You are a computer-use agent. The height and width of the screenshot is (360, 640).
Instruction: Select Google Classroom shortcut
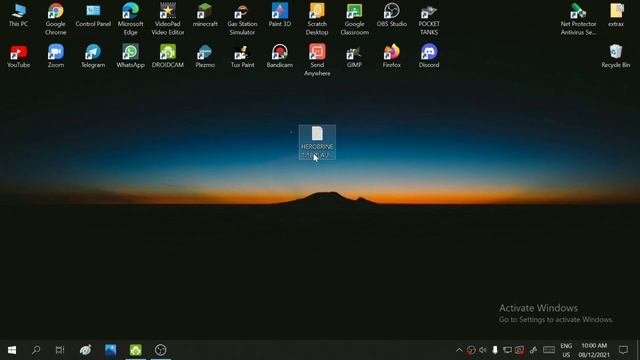point(354,19)
